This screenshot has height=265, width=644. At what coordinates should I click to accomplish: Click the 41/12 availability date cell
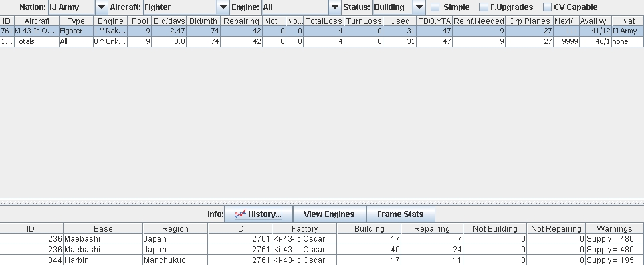coord(596,31)
